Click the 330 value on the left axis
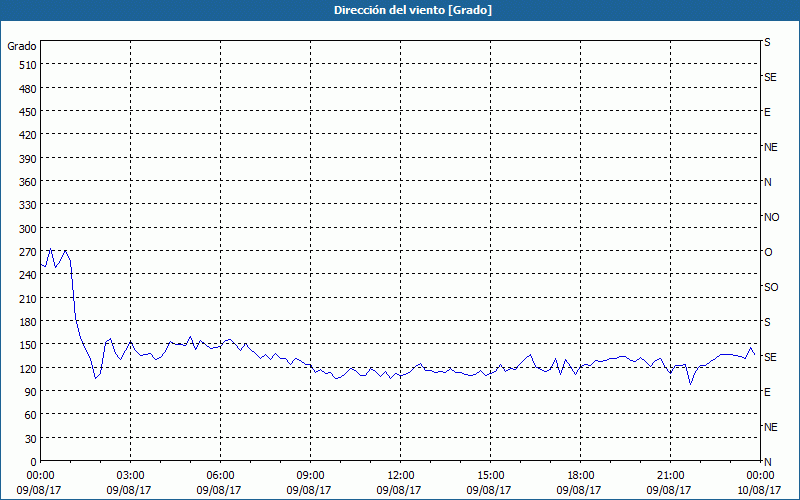 [28, 205]
